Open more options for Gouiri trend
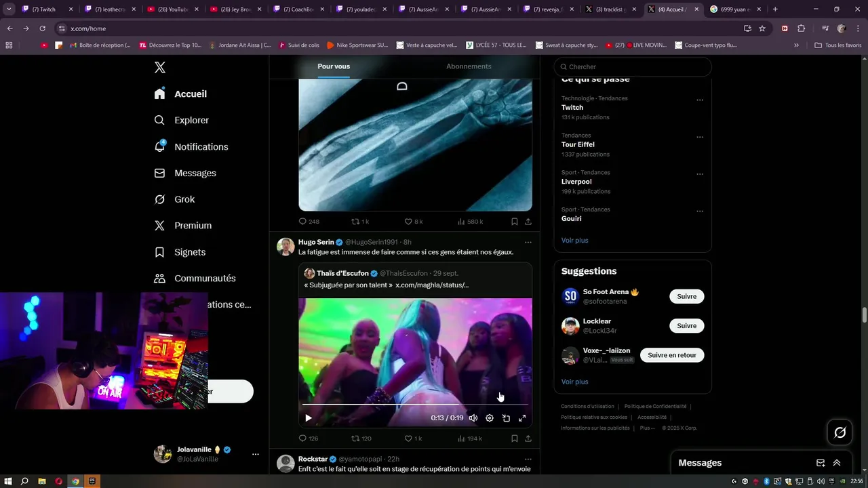The image size is (868, 488). pos(700,211)
